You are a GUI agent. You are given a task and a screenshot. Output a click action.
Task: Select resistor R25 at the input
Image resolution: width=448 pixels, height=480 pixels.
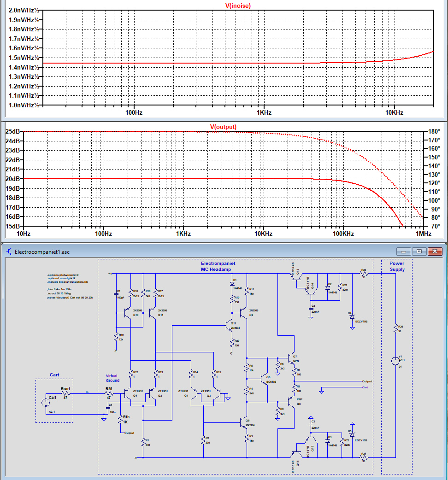[109, 393]
